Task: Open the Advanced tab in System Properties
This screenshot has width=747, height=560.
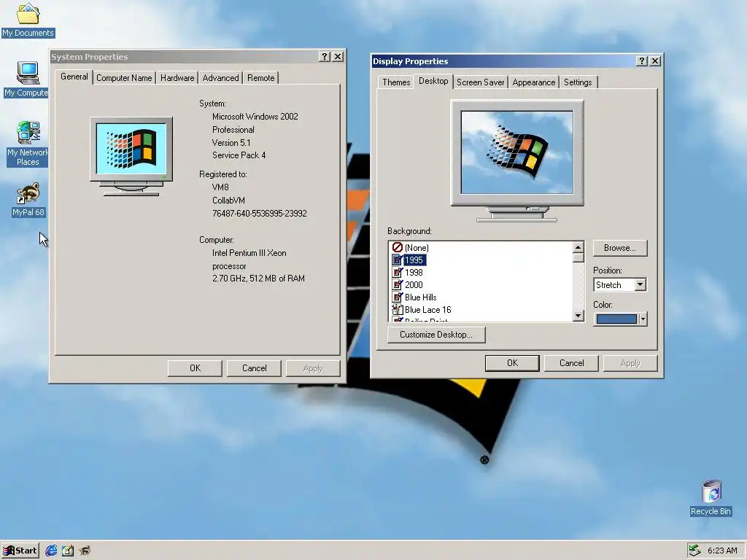Action: [x=220, y=77]
